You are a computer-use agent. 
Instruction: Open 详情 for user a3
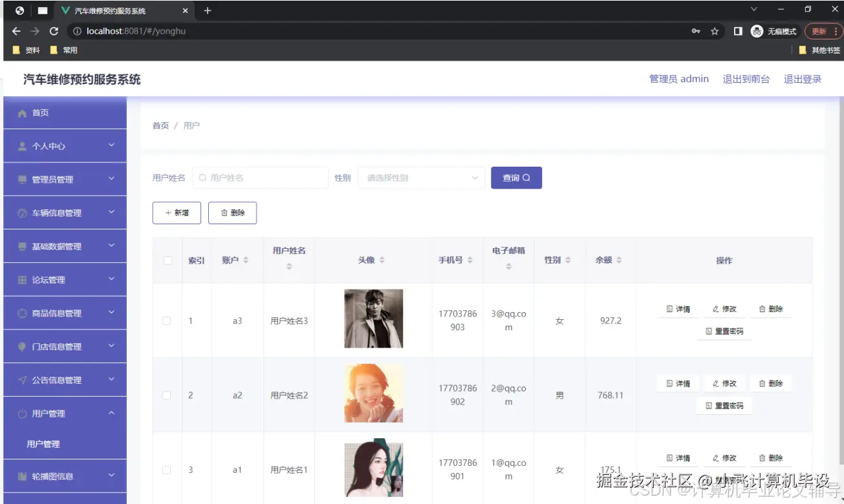point(678,310)
